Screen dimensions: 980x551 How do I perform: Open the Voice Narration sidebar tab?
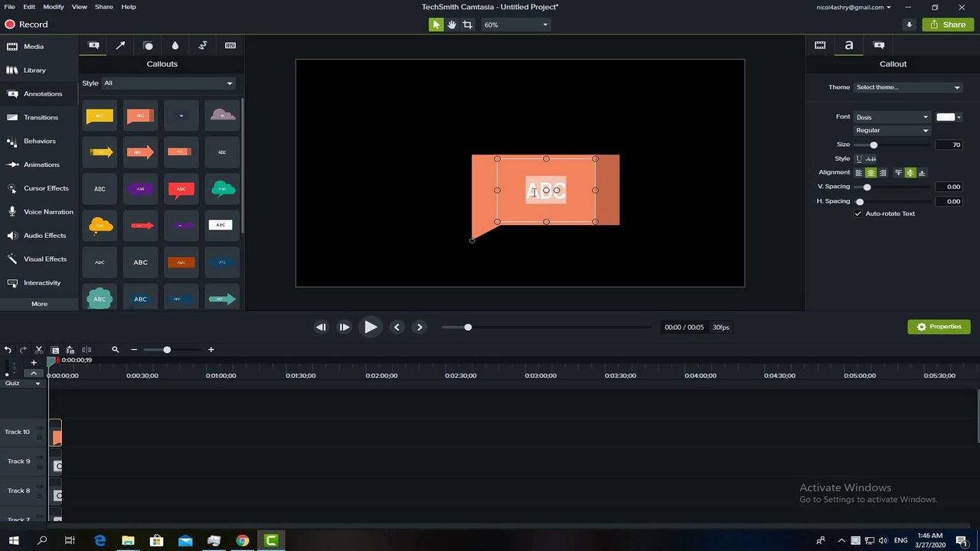pyautogui.click(x=40, y=212)
